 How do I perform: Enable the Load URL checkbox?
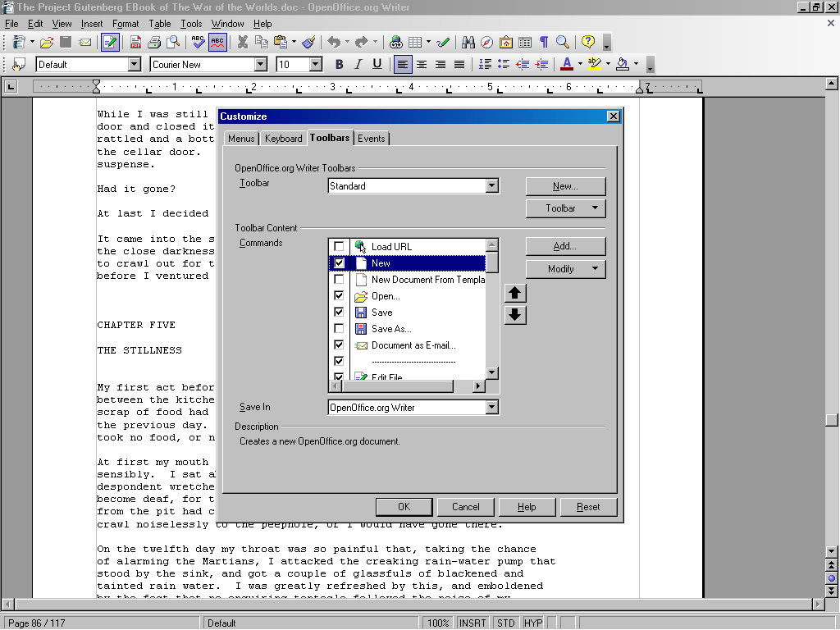339,247
